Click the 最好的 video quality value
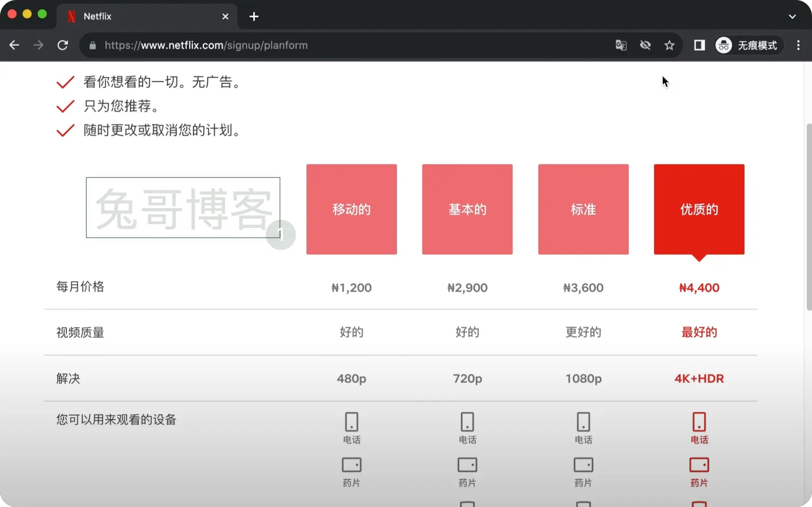This screenshot has height=507, width=812. click(699, 332)
